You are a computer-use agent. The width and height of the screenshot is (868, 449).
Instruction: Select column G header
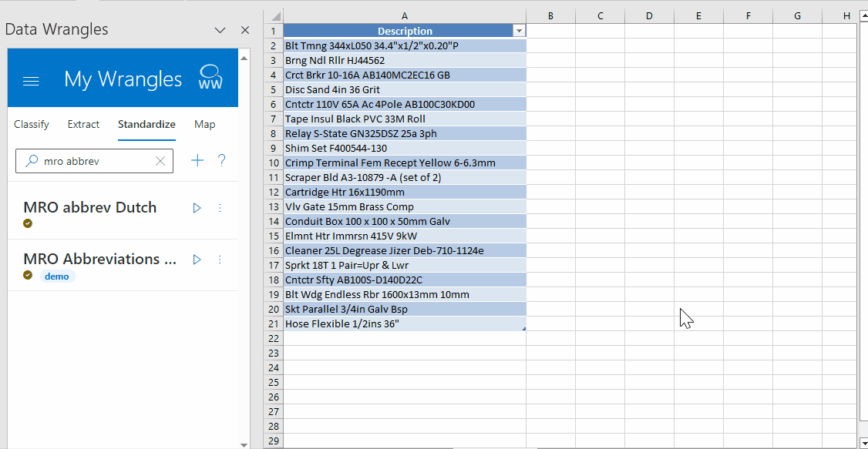click(x=797, y=16)
